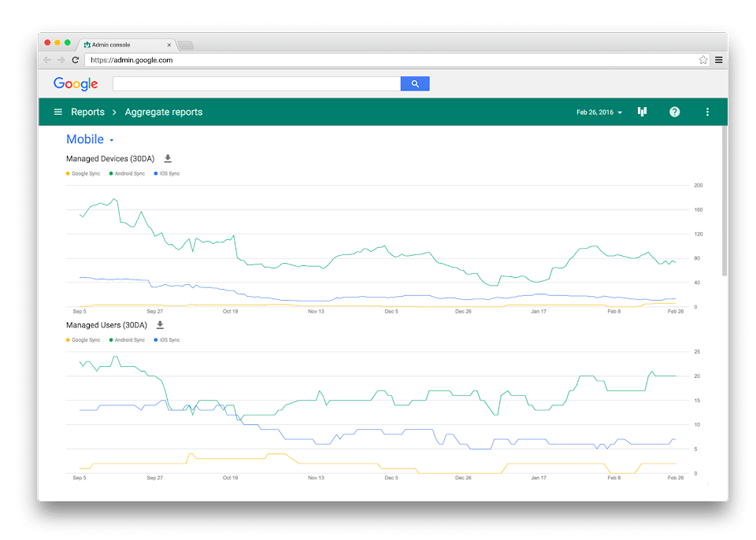Click the Google search input field

(257, 84)
